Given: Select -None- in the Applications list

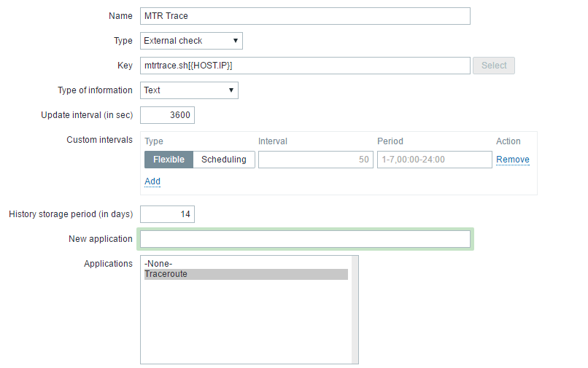Looking at the screenshot, I should tap(159, 264).
